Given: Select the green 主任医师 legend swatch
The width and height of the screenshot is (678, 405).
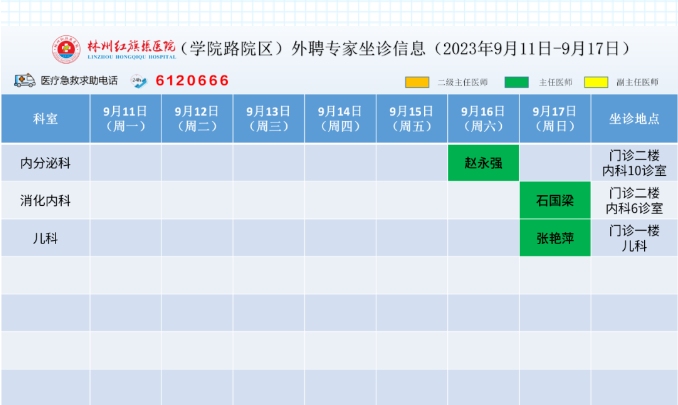Looking at the screenshot, I should tap(516, 82).
